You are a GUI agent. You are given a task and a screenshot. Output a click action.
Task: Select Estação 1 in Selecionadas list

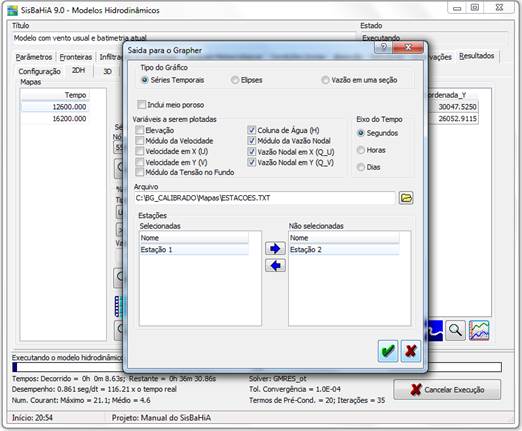click(194, 250)
